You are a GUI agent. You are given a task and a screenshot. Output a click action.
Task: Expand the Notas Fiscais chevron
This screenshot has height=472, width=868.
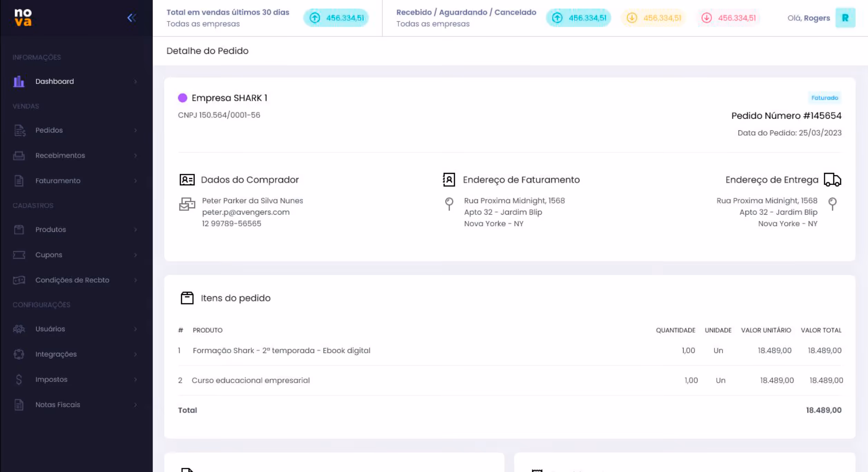coord(135,405)
